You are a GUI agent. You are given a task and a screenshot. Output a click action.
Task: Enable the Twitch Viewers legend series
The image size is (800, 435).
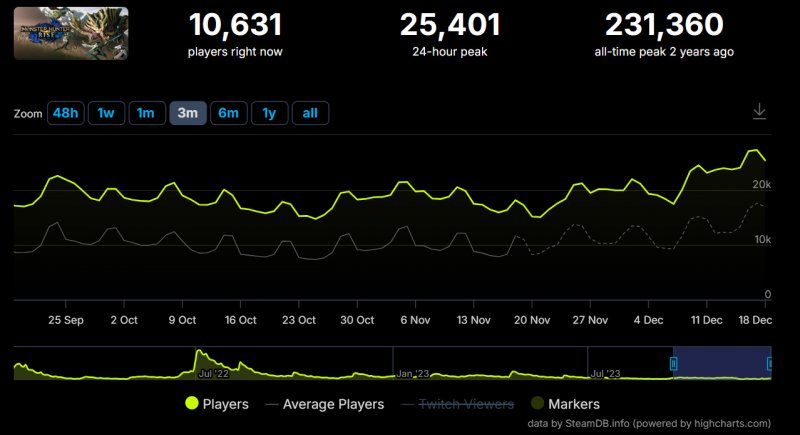[x=465, y=404]
